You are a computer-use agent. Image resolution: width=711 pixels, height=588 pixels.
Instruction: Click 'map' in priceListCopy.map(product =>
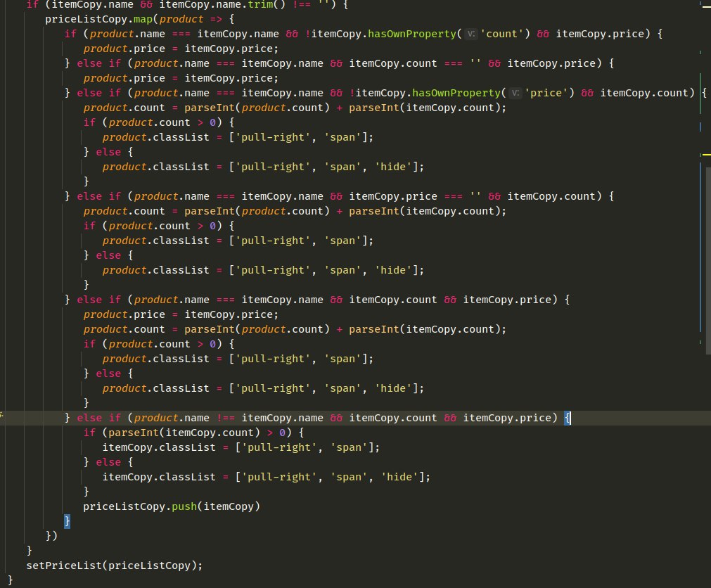pos(143,20)
